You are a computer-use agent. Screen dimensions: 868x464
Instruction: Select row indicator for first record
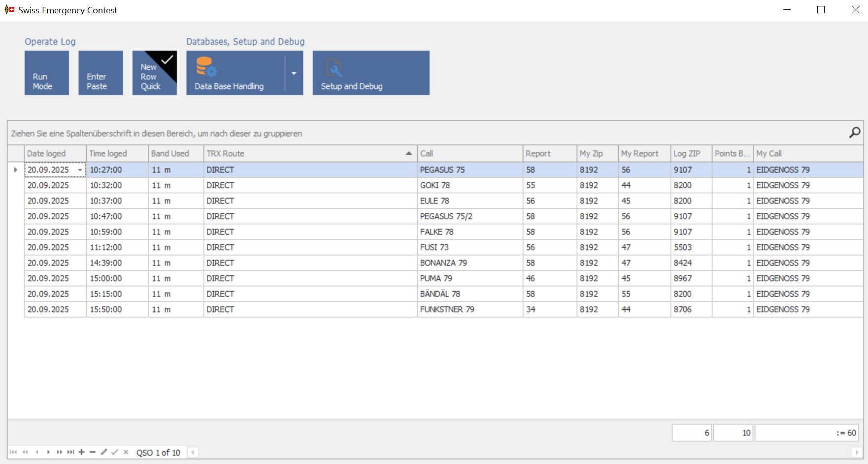click(x=16, y=170)
